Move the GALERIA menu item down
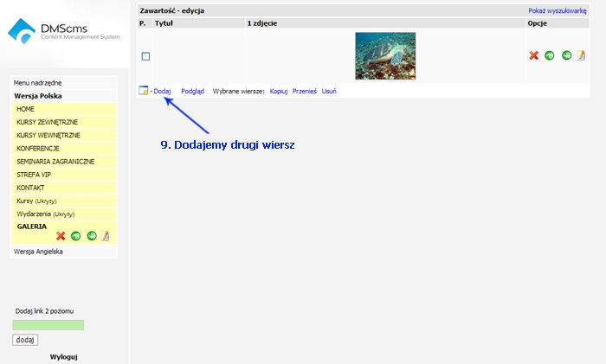The image size is (606, 364). tap(92, 236)
